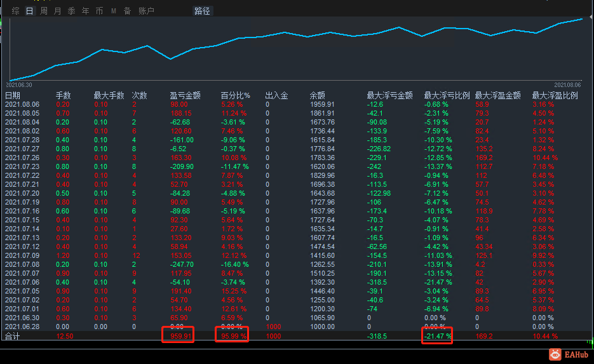
Task: Select the 2021.08.06 row date
Action: click(22, 105)
